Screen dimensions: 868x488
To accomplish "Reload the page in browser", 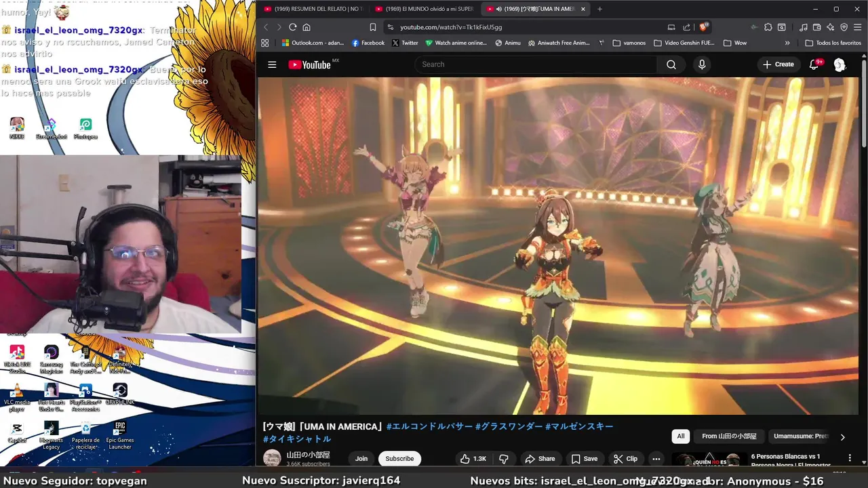I will point(292,27).
